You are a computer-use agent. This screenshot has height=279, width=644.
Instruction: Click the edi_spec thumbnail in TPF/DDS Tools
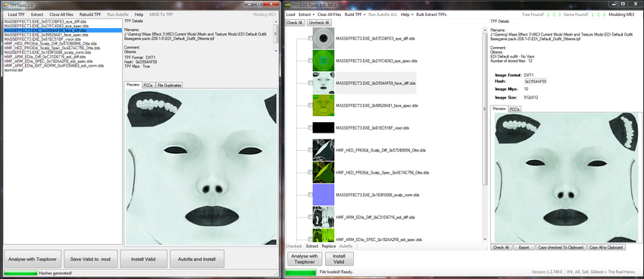(x=324, y=236)
